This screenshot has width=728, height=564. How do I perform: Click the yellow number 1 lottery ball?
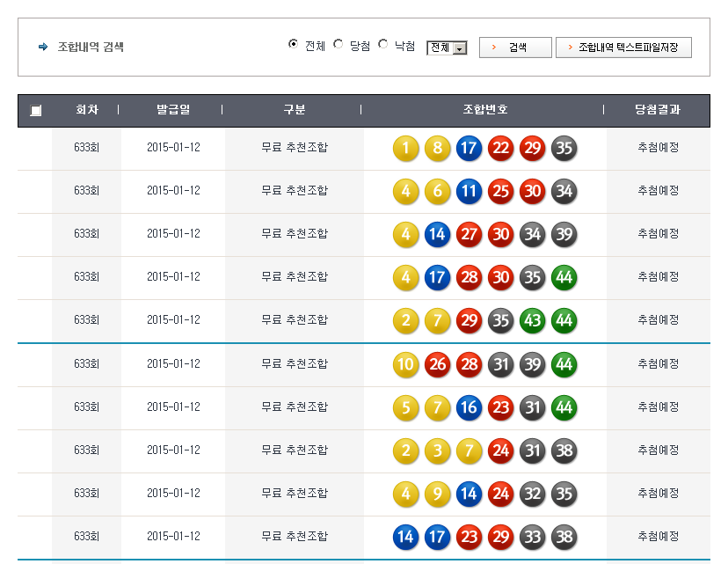point(405,148)
